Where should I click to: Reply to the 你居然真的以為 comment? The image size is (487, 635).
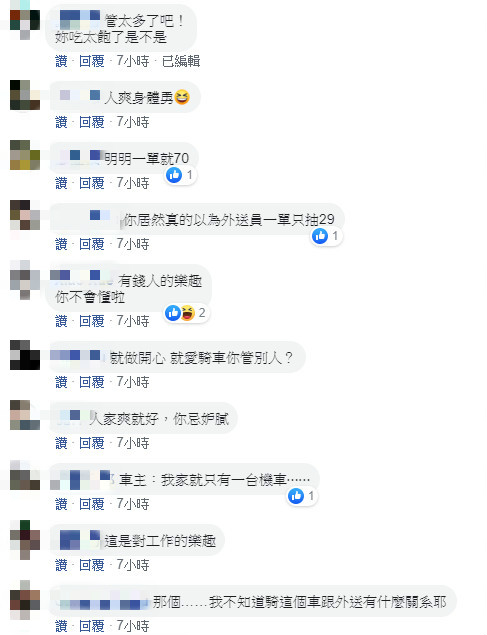[x=92, y=244]
